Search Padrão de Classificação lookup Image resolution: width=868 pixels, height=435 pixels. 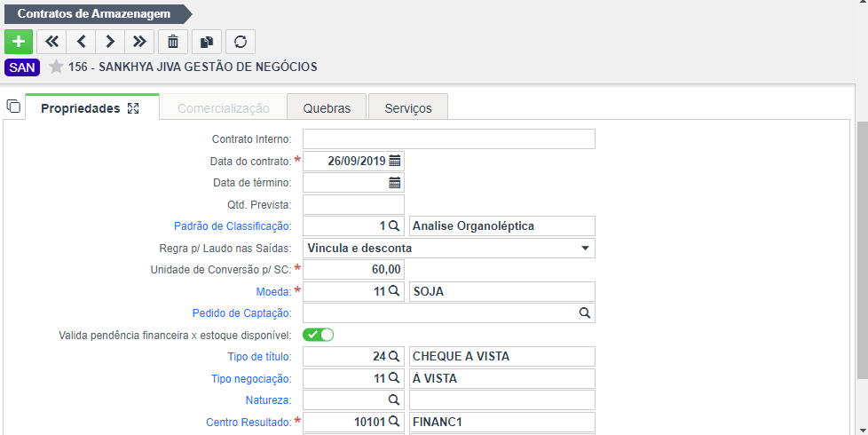(x=393, y=225)
